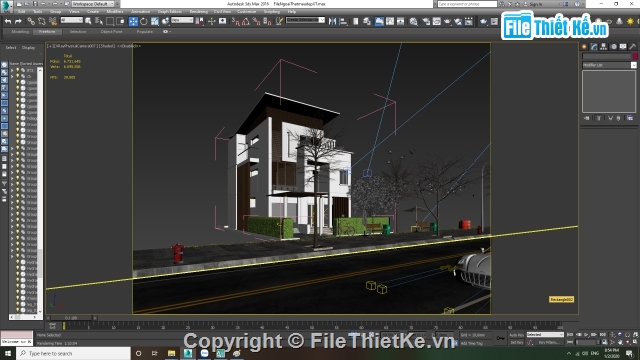This screenshot has height=360, width=640.
Task: Activate the Select and Link tool
Action: (31, 21)
